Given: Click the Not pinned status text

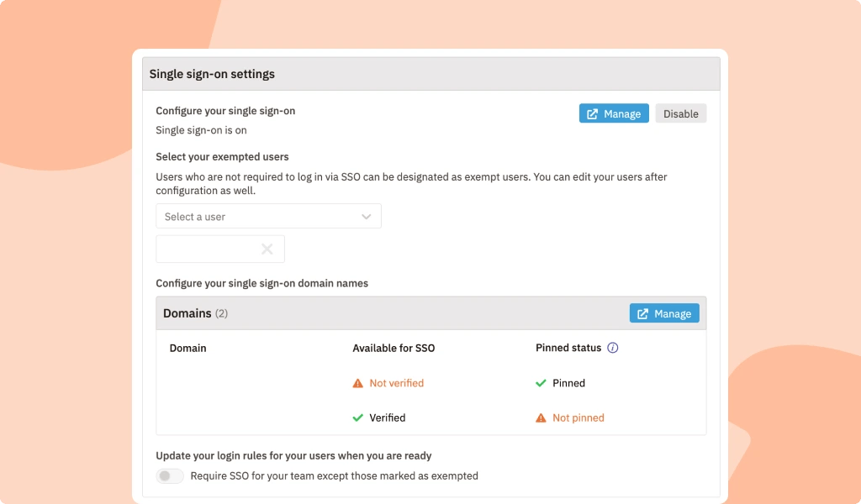Looking at the screenshot, I should tap(578, 417).
